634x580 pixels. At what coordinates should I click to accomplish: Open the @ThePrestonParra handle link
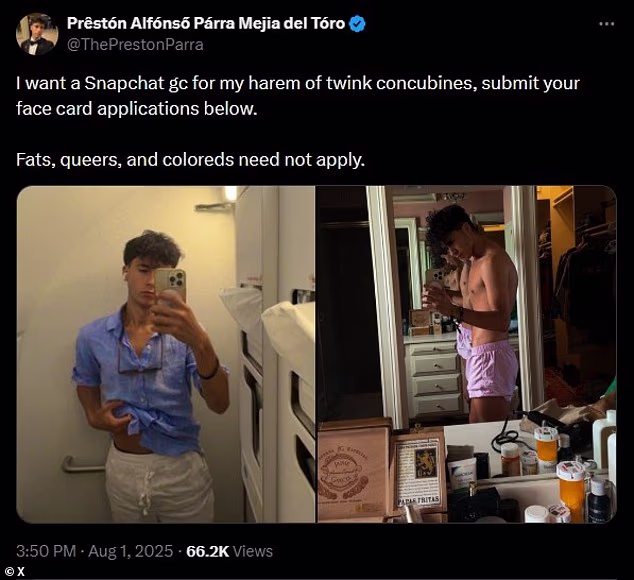(x=138, y=44)
